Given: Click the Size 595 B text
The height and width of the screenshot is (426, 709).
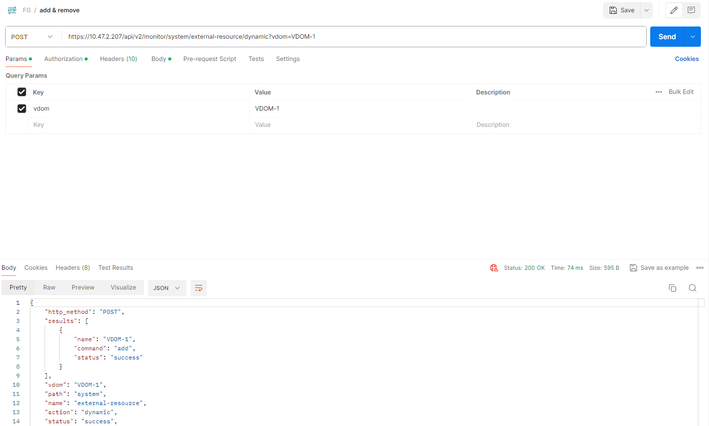Looking at the screenshot, I should pos(604,268).
